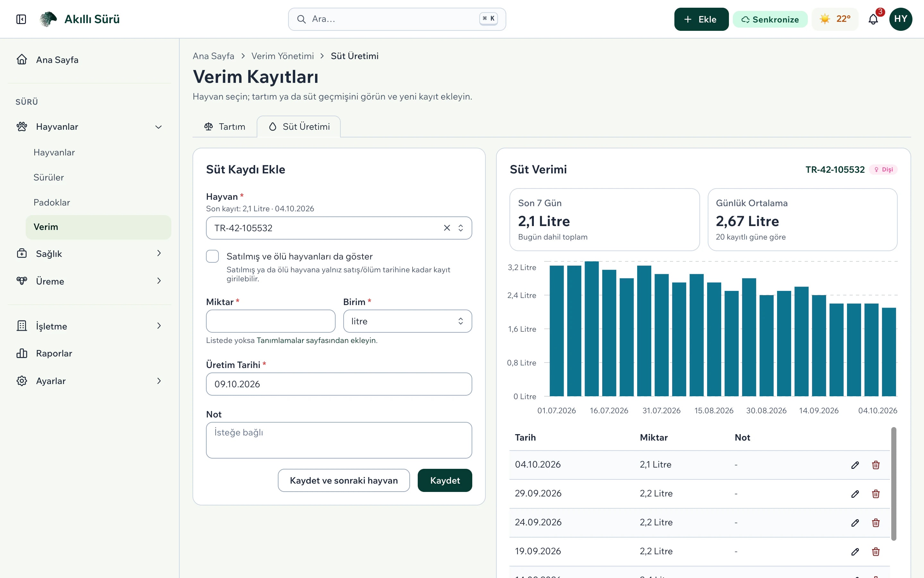Click the milk records table scrollbar
The height and width of the screenshot is (578, 924).
coord(894,484)
